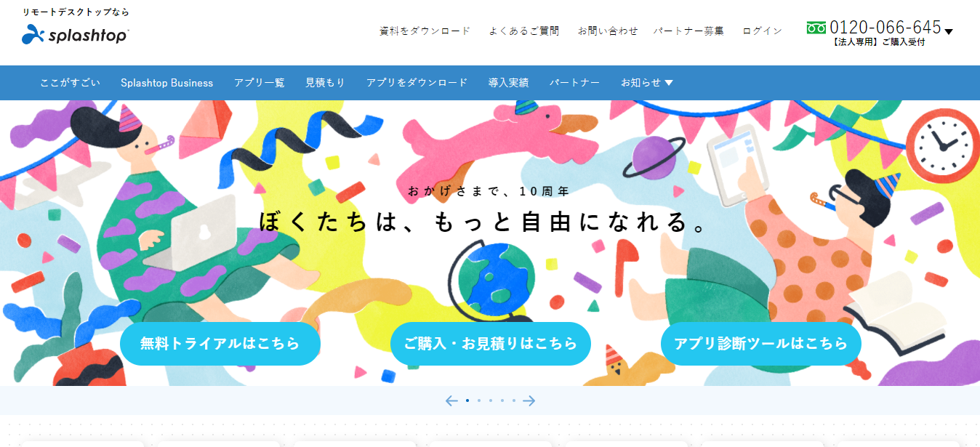980x447 pixels.
Task: Open ここがすごい in the blue nav
Action: tap(70, 83)
